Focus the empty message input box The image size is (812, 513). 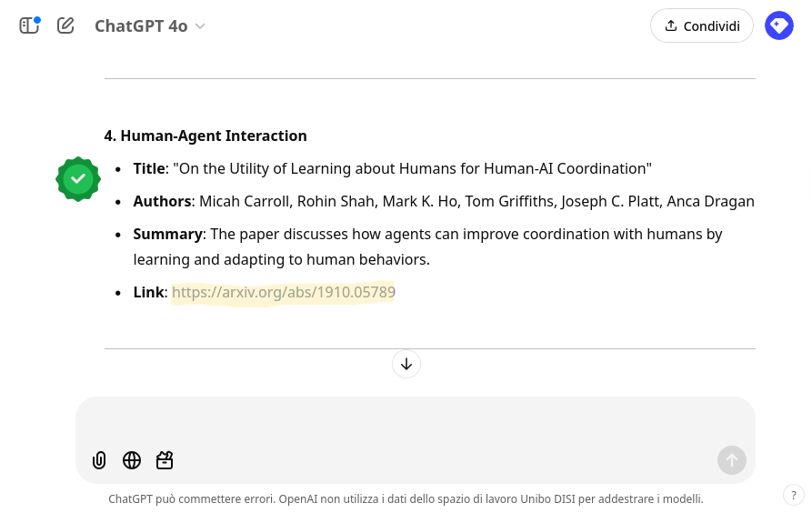(416, 421)
